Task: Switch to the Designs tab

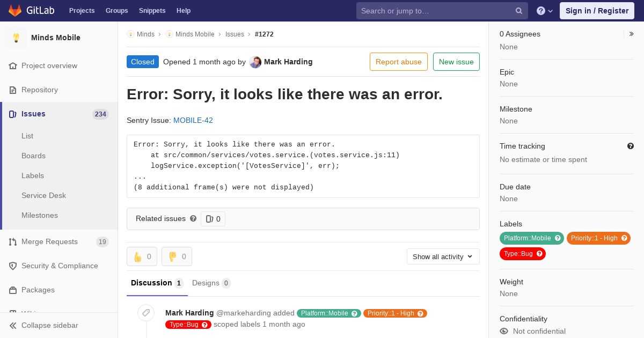Action: click(x=211, y=283)
